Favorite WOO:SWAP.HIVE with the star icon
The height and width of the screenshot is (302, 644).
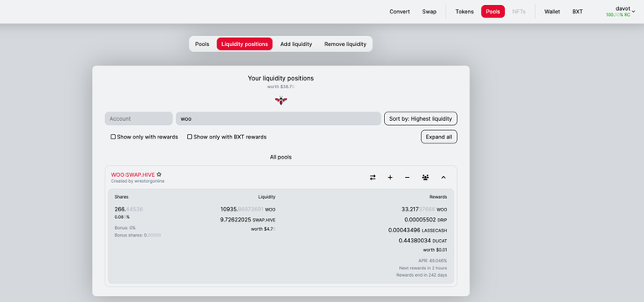point(159,174)
